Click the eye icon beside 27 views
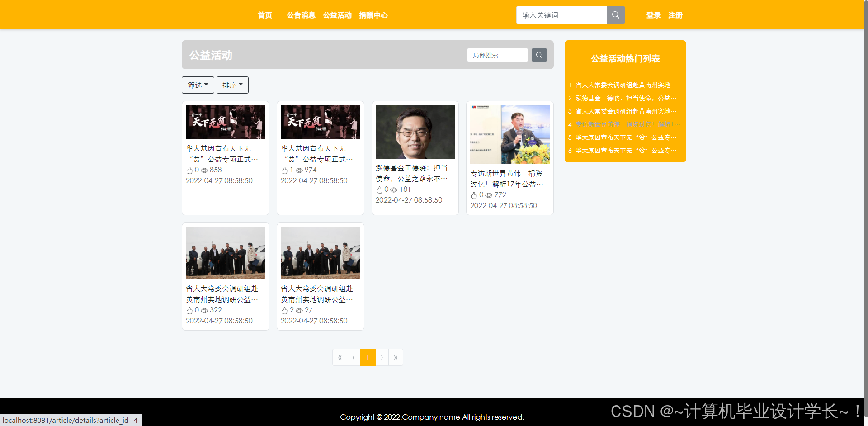The image size is (868, 426). pos(299,311)
